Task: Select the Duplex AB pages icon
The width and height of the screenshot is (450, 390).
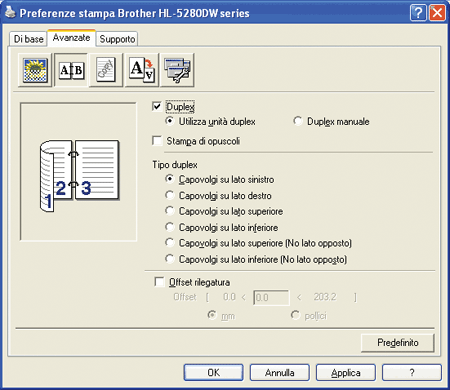Action: pyautogui.click(x=72, y=70)
